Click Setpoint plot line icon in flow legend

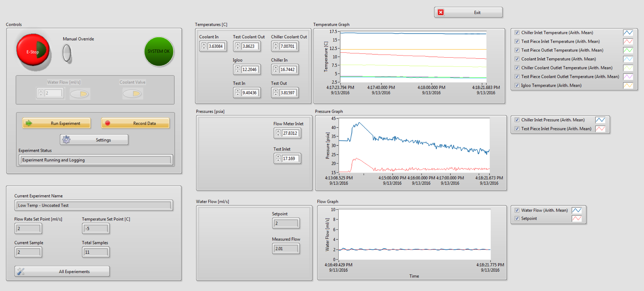pyautogui.click(x=577, y=218)
